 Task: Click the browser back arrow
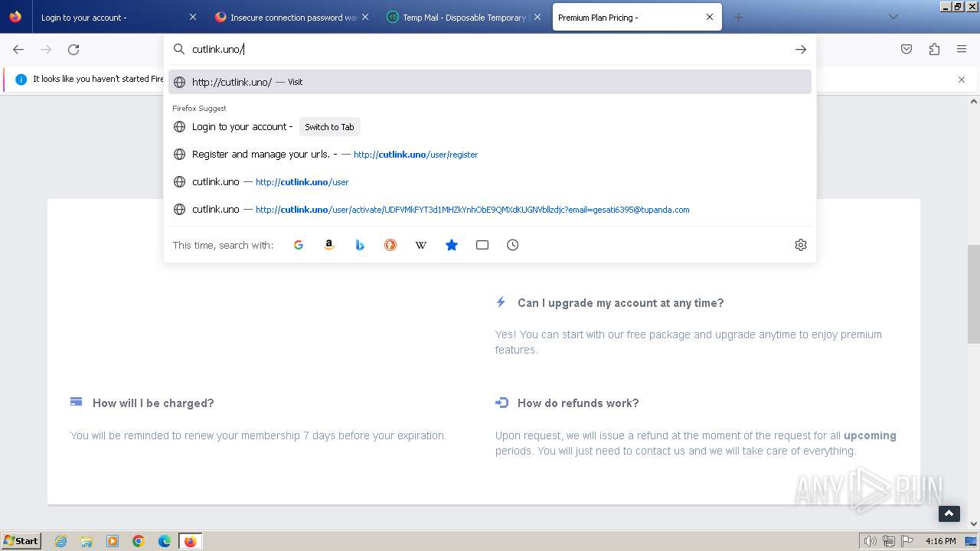pos(18,49)
